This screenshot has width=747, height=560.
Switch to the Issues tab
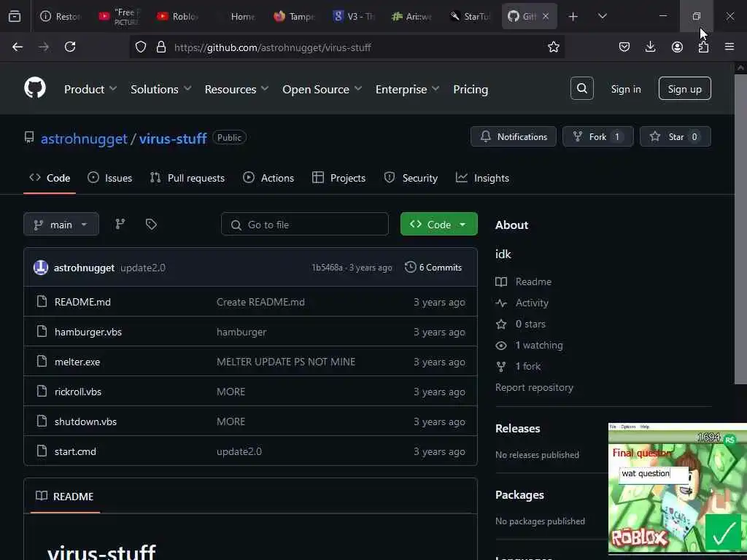110,178
